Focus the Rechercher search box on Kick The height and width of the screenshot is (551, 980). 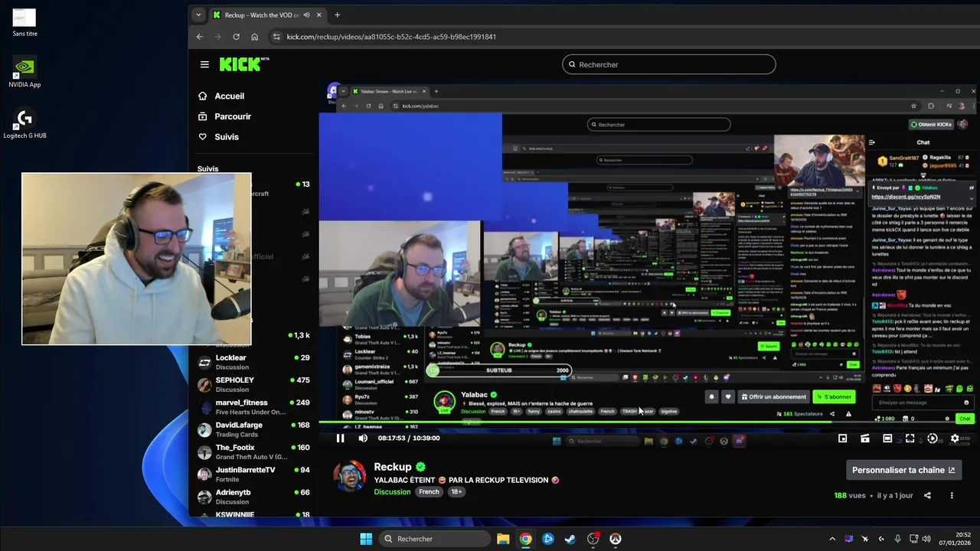pos(668,65)
